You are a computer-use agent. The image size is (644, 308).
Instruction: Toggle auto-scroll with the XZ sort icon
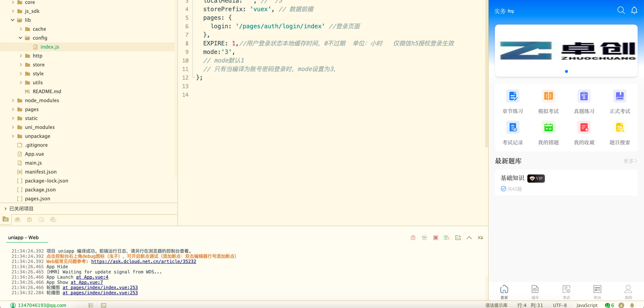[x=480, y=238]
